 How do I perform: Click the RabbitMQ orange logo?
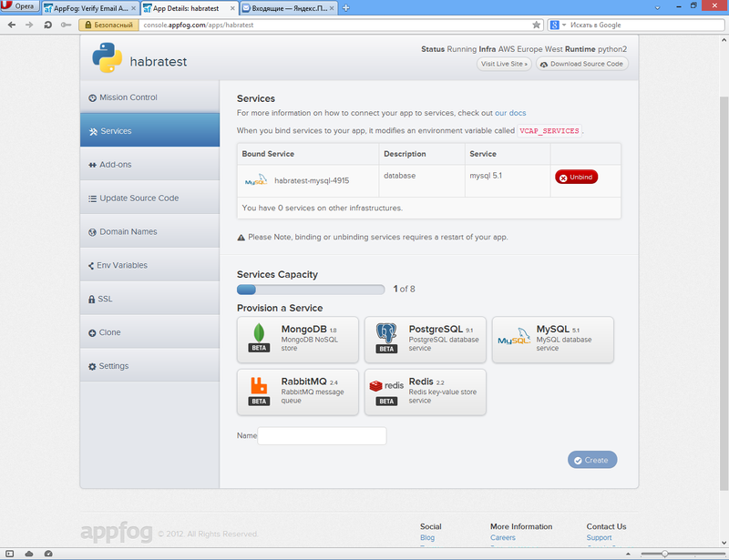(259, 386)
